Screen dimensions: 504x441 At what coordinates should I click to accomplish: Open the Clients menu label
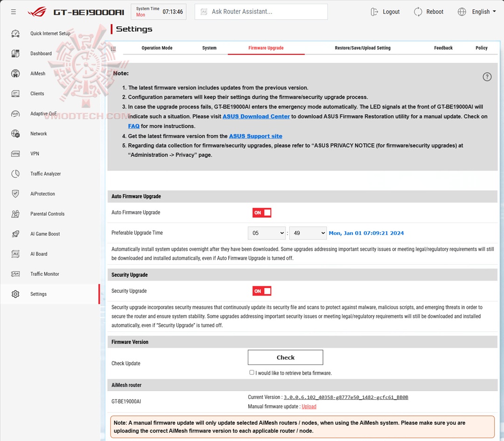pyautogui.click(x=37, y=93)
